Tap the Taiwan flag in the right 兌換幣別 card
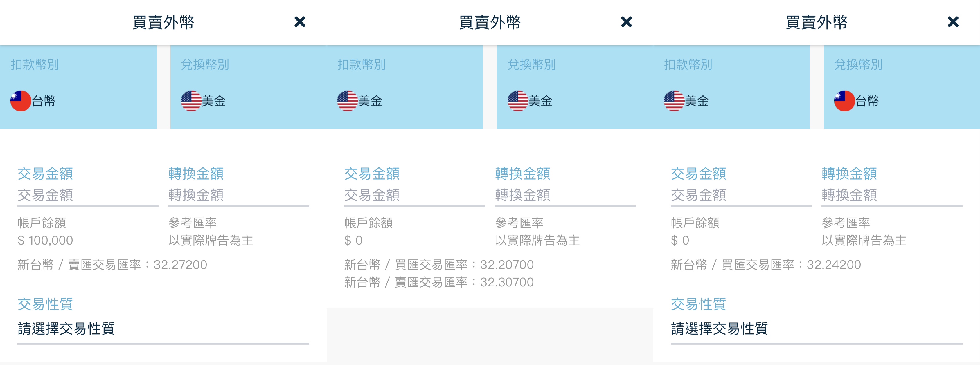980x365 pixels. 845,101
